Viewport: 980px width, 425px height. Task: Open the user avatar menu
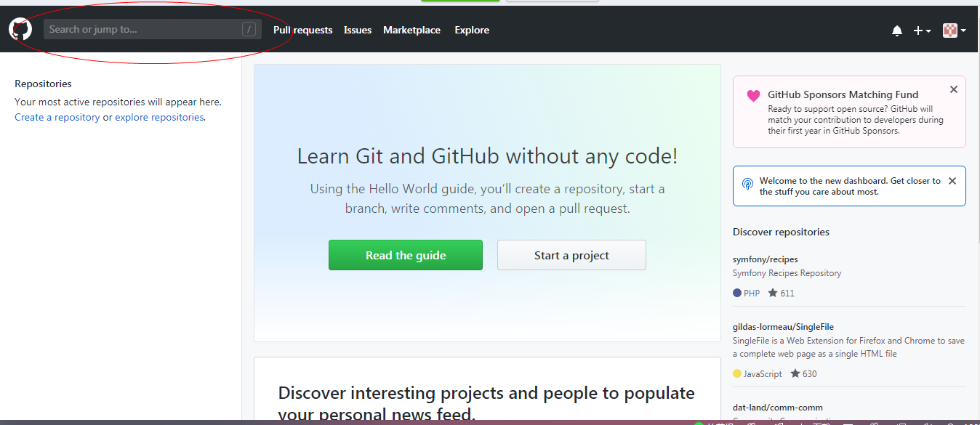point(954,30)
